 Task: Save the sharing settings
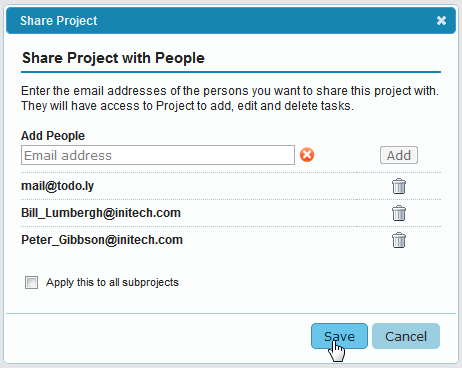pos(339,336)
